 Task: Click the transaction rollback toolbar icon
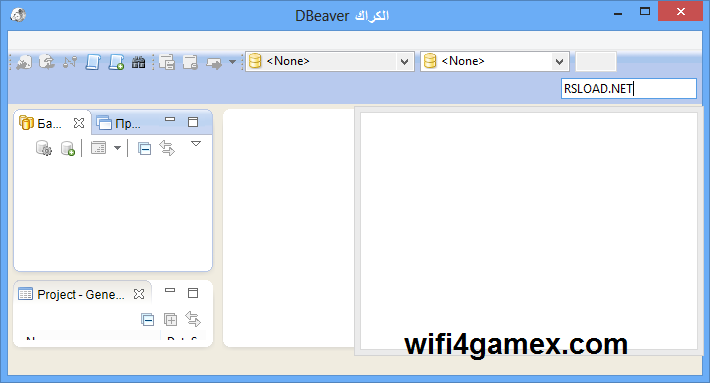190,62
